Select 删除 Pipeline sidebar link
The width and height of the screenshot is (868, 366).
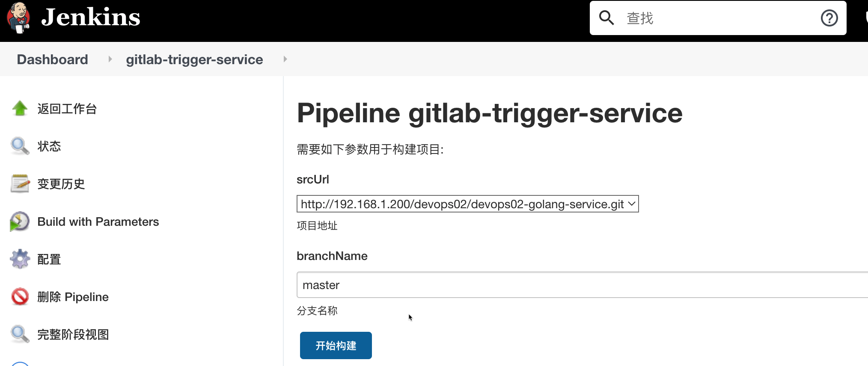coord(73,297)
